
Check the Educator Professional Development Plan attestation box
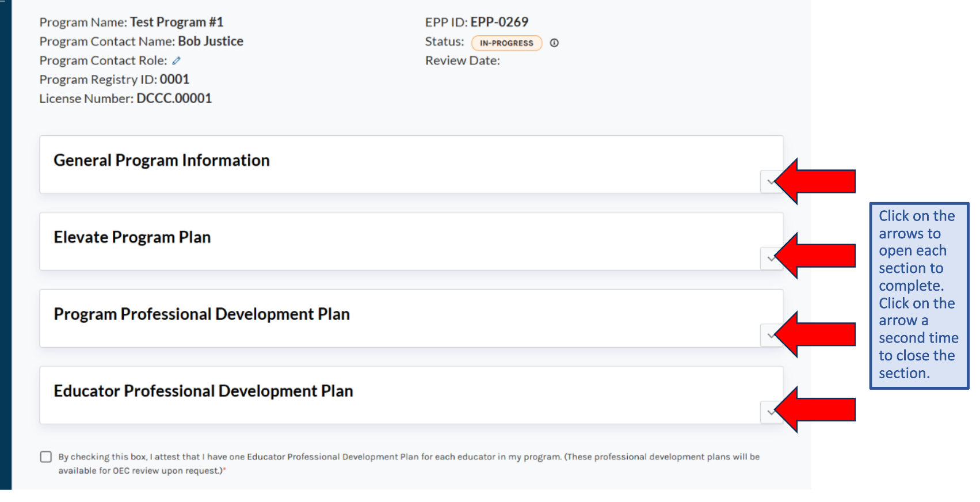(46, 457)
